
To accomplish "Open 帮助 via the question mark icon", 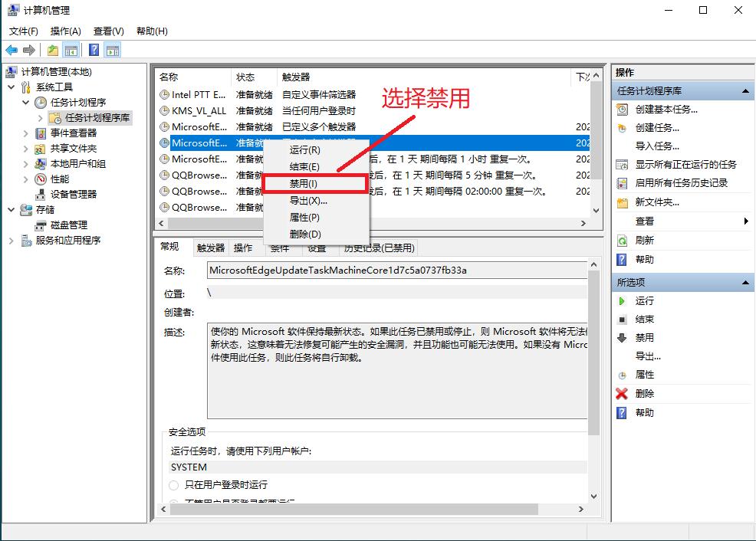I will tap(622, 259).
